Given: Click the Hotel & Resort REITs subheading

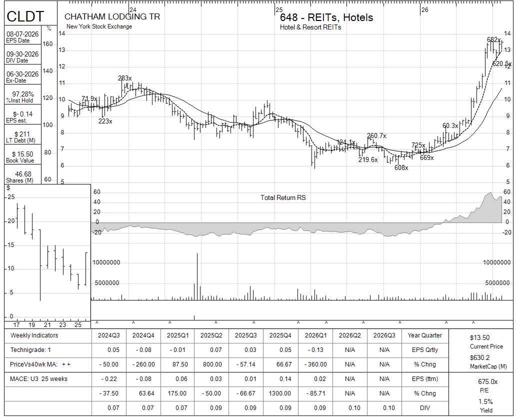Looking at the screenshot, I should 310,27.
